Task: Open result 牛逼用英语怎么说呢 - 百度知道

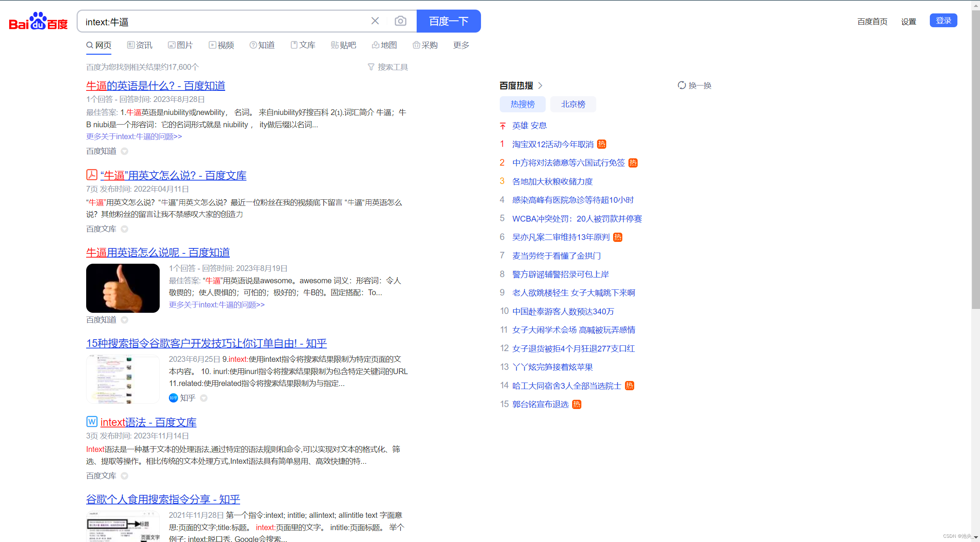Action: [158, 253]
